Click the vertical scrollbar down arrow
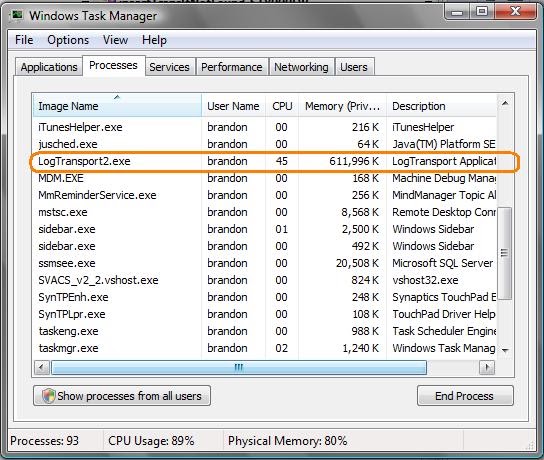 point(505,351)
